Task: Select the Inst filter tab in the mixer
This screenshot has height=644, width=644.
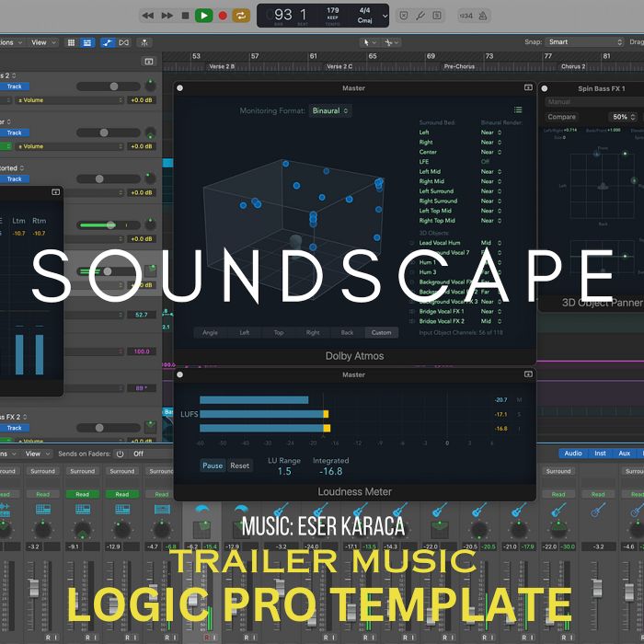Action: click(x=600, y=453)
